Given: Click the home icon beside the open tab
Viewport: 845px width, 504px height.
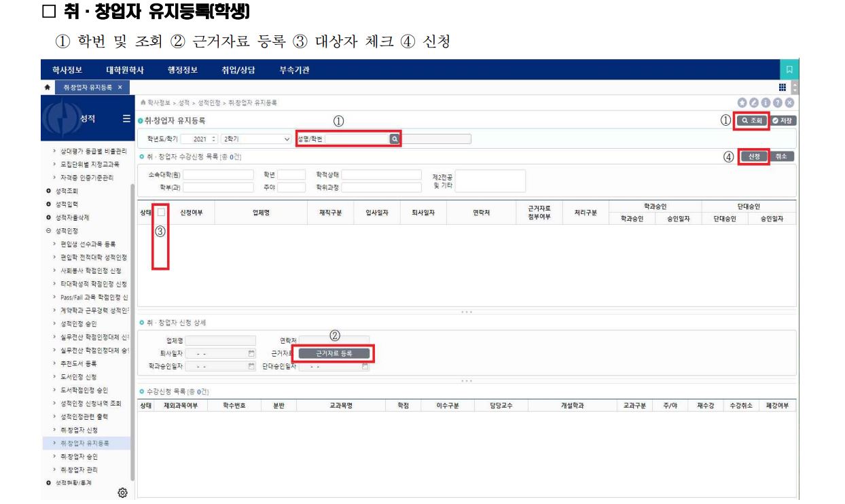Looking at the screenshot, I should [x=49, y=88].
